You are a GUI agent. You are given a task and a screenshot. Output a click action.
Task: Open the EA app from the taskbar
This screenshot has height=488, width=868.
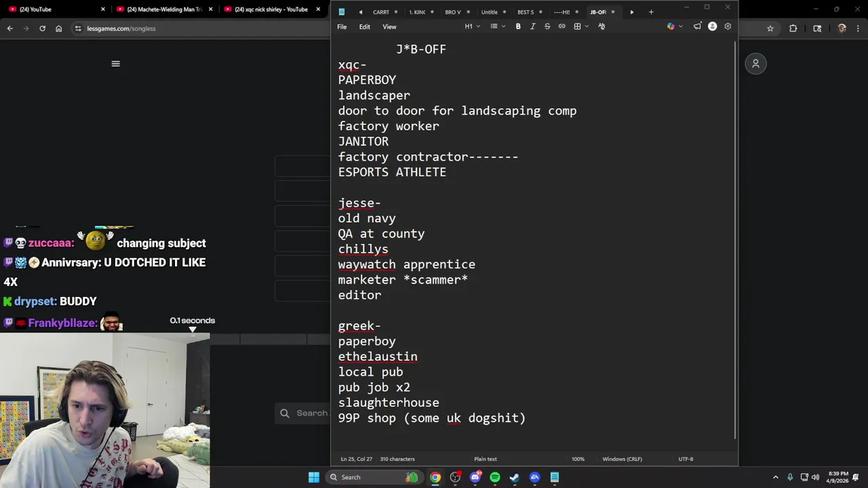(x=535, y=477)
